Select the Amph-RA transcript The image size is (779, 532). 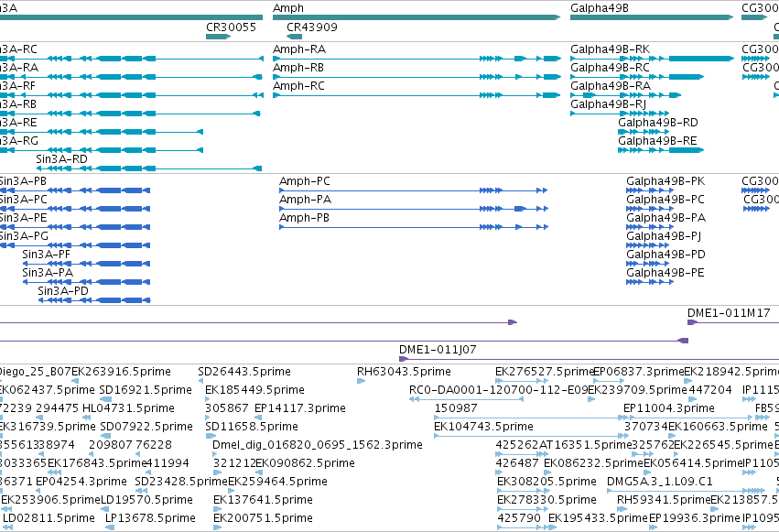pos(417,59)
